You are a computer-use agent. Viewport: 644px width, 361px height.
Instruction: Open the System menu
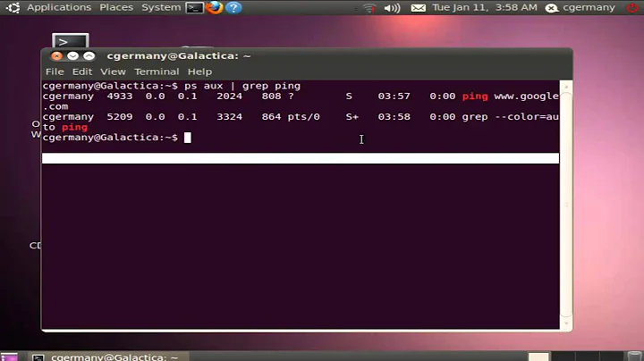(x=161, y=7)
